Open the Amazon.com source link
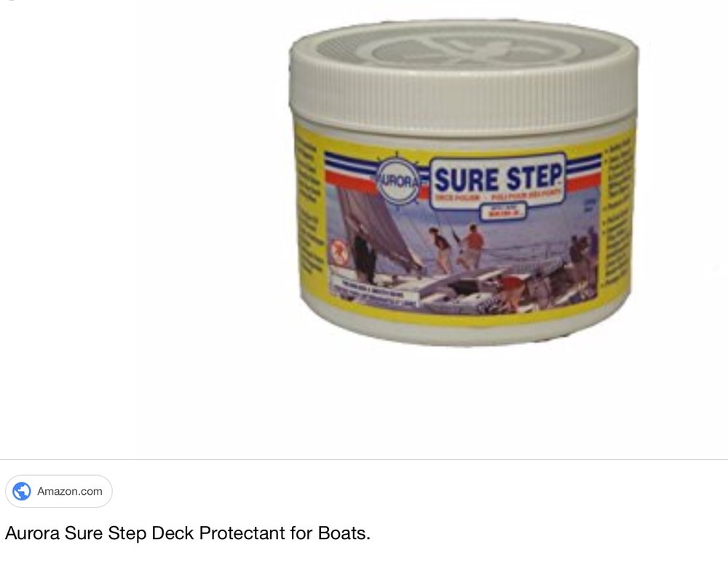Viewport: 728px width, 561px height. pos(70,491)
